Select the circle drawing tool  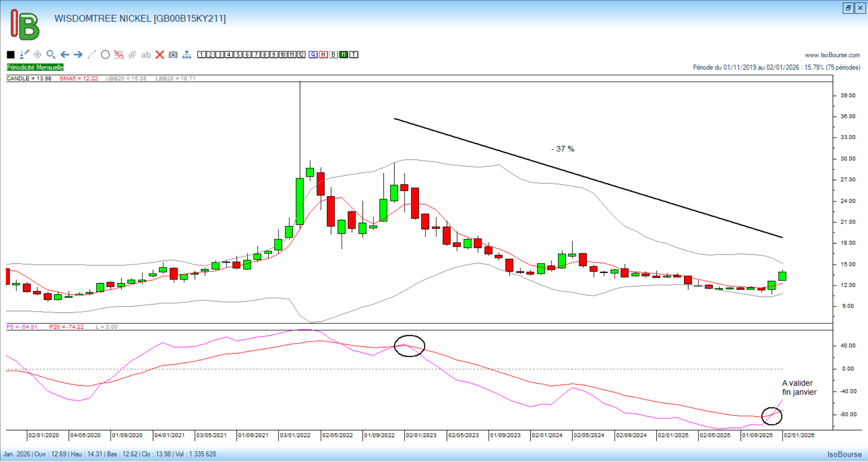[105, 55]
